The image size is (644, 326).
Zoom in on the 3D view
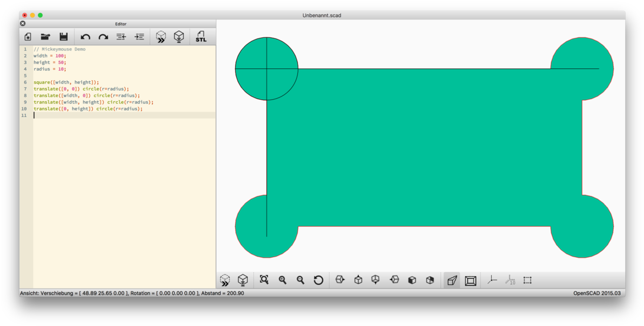coord(282,280)
